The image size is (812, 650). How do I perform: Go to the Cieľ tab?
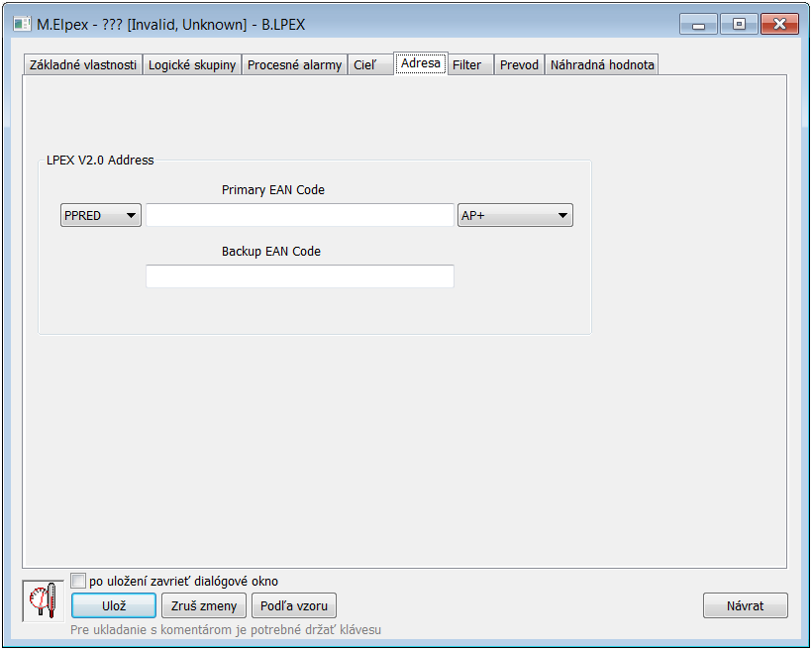point(365,65)
